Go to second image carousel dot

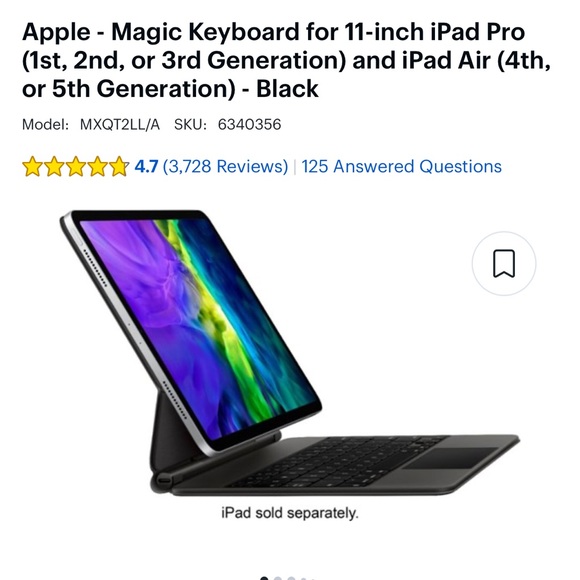pos(277,579)
